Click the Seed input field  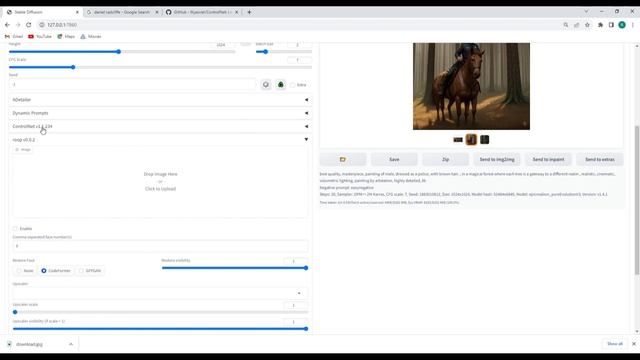coord(133,84)
